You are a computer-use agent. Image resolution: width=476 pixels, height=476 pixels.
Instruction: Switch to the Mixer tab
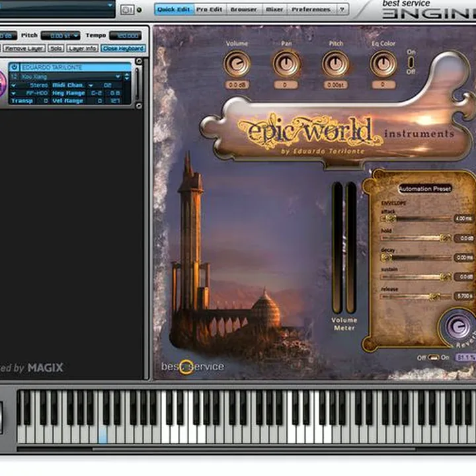[x=274, y=9]
